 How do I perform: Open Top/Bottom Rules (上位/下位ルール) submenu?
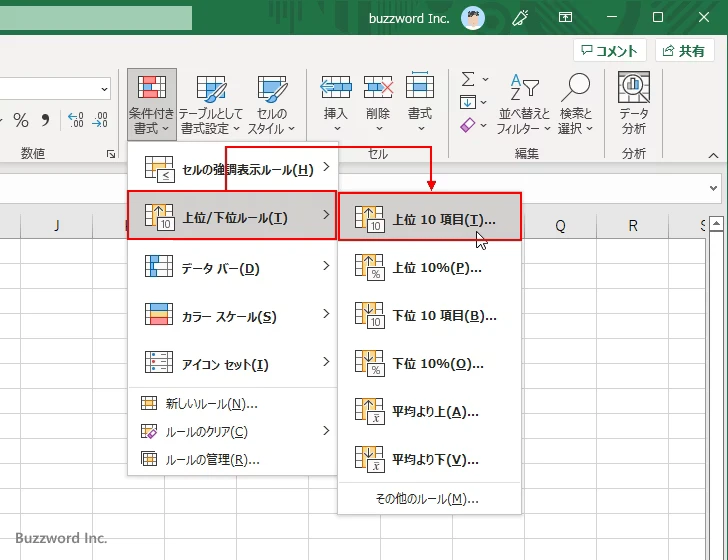pyautogui.click(x=232, y=215)
